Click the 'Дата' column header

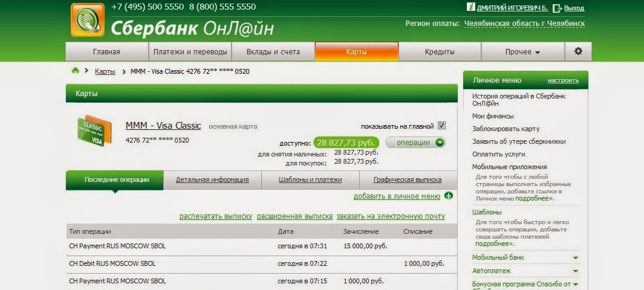point(285,231)
